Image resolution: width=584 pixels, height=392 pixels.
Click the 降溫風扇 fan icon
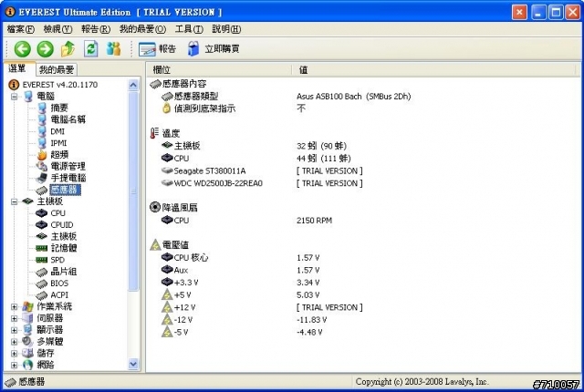tap(155, 207)
